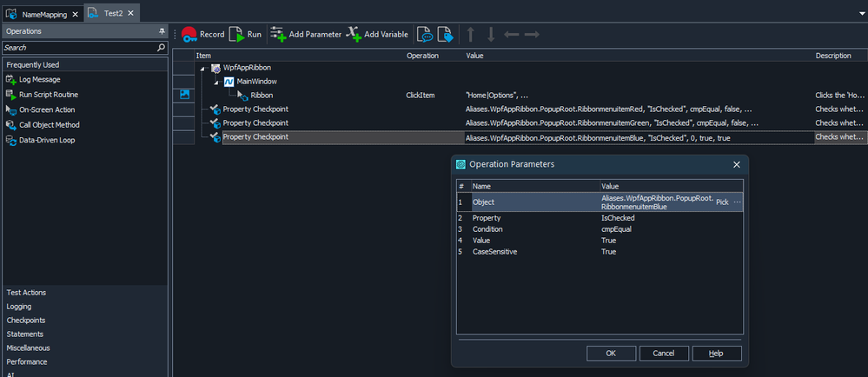This screenshot has height=377, width=868.
Task: Select the Condition parameter row
Action: 600,229
